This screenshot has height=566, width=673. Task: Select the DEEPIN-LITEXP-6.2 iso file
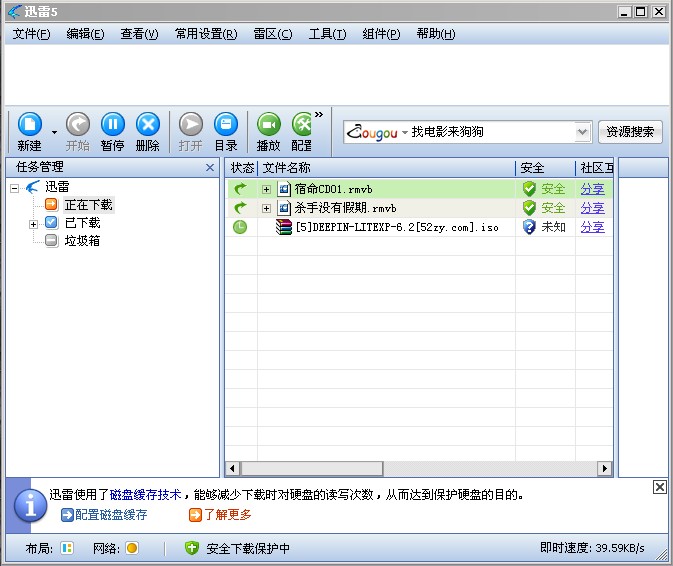click(x=397, y=227)
